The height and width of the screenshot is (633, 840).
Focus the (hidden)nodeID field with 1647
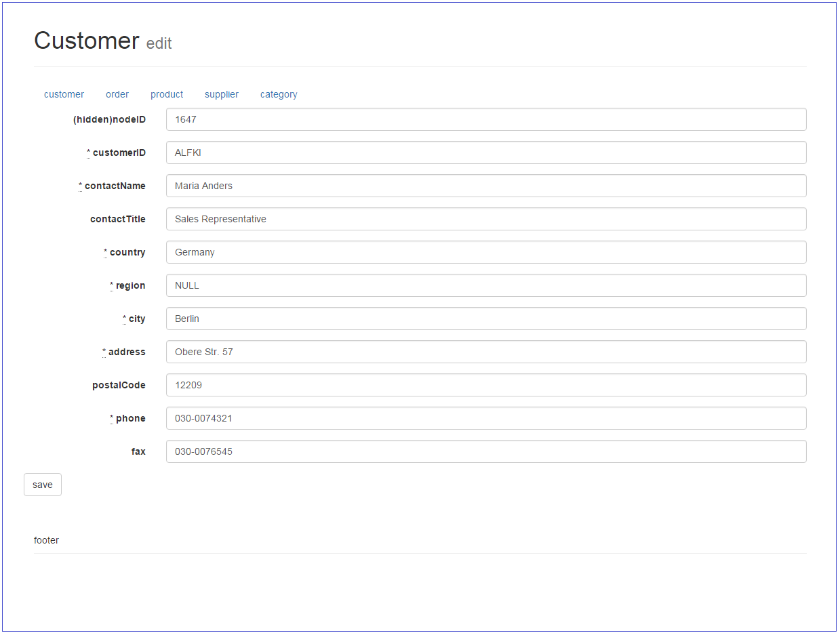[x=486, y=119]
